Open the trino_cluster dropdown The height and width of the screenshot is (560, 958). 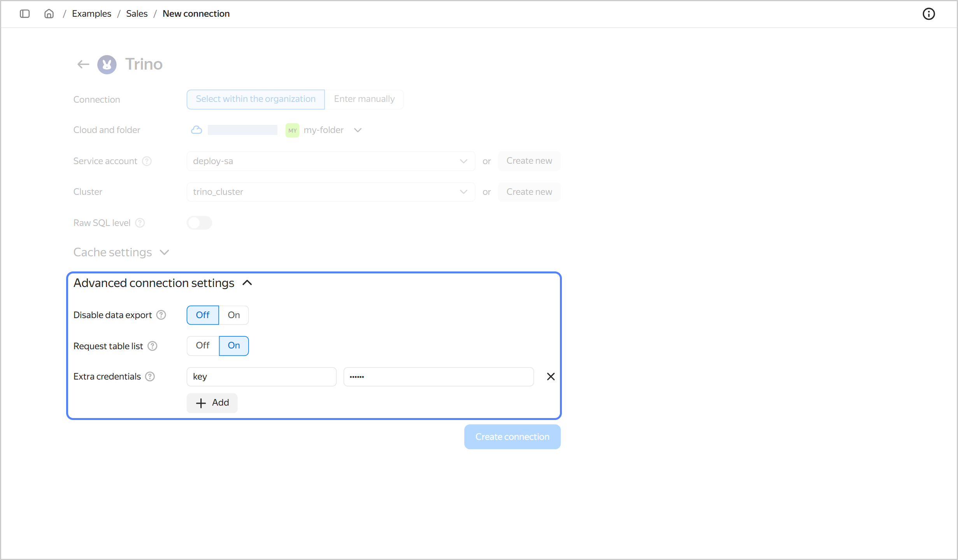331,192
